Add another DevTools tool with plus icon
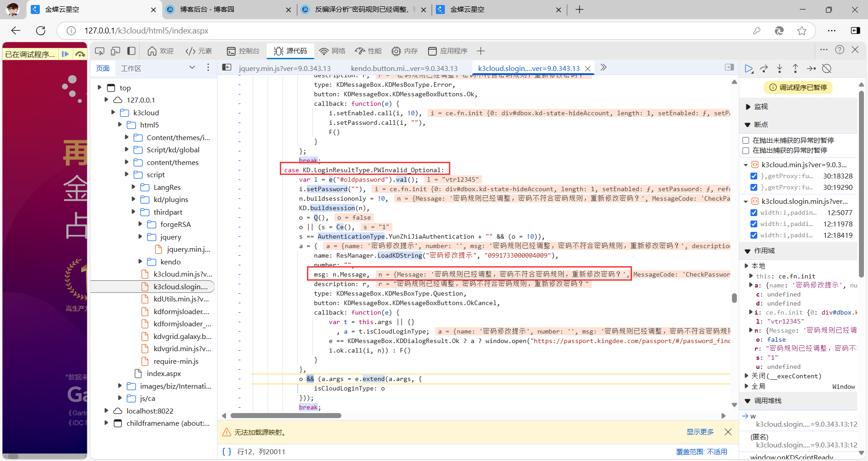Viewport: 868px width, 461px height. [481, 51]
